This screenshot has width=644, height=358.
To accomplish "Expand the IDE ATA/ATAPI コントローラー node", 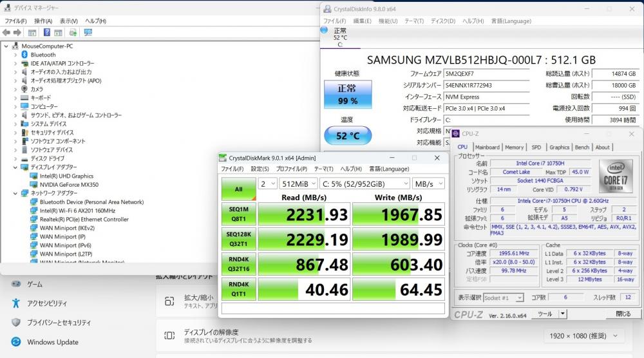I will 15,63.
